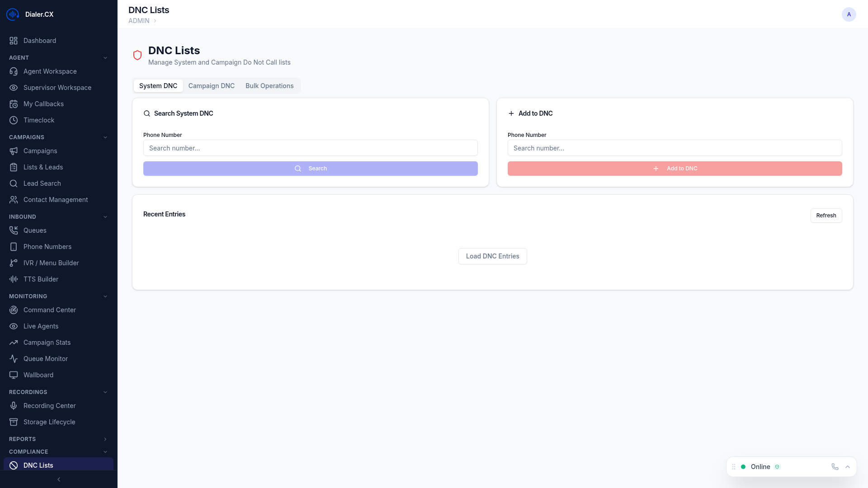Click the Load DNC Entries button
868x488 pixels.
pyautogui.click(x=492, y=256)
